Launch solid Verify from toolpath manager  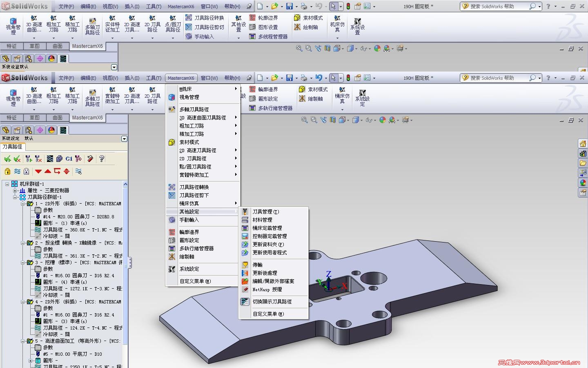(x=59, y=159)
